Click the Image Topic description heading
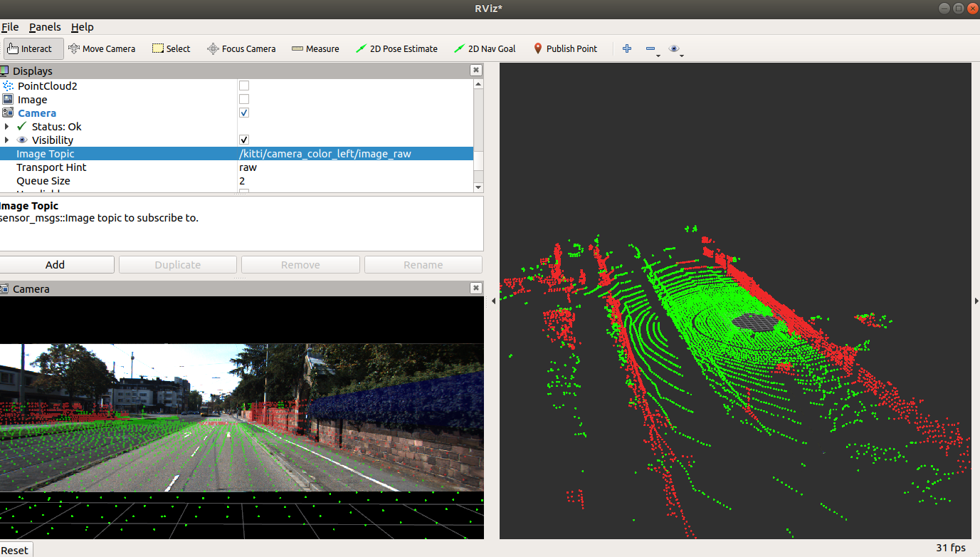The image size is (980, 557). (28, 206)
